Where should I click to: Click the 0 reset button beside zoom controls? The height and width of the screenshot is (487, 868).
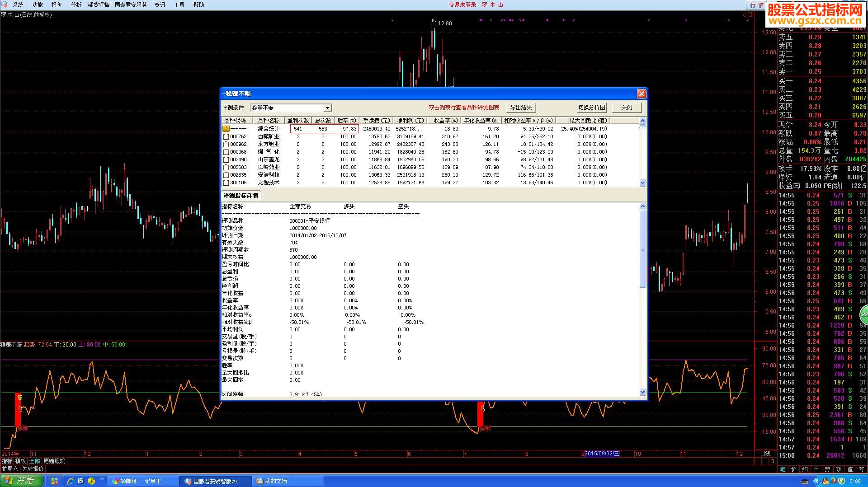pos(773,461)
